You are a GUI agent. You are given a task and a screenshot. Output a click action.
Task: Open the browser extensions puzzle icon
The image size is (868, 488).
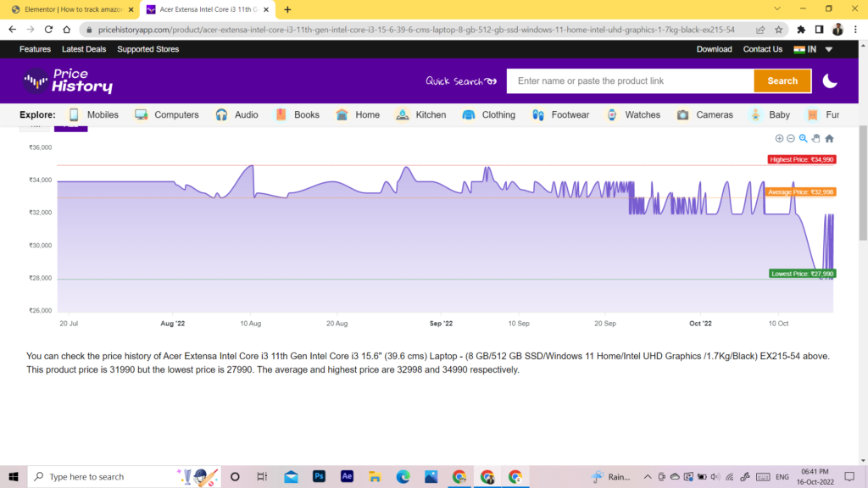pyautogui.click(x=801, y=30)
